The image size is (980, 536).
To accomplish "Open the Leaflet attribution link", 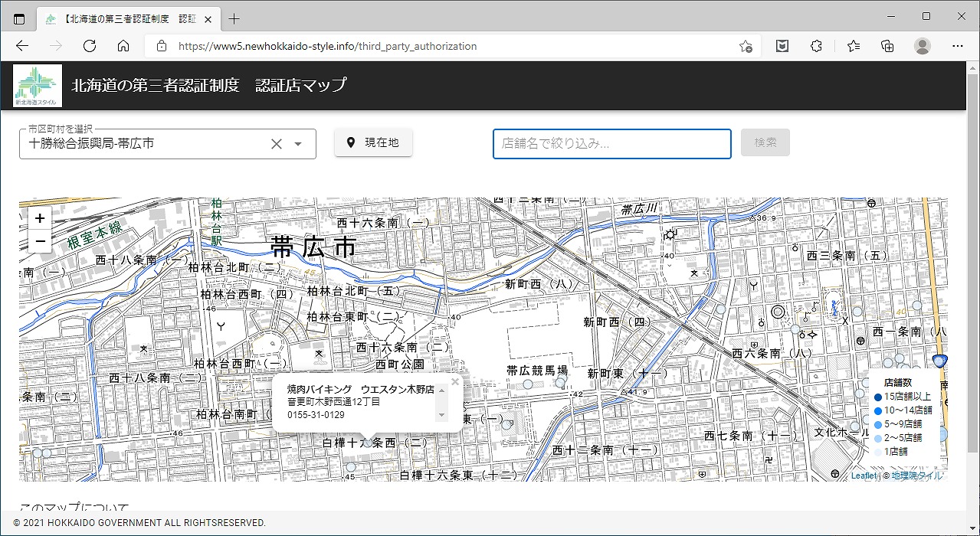I will pos(863,476).
